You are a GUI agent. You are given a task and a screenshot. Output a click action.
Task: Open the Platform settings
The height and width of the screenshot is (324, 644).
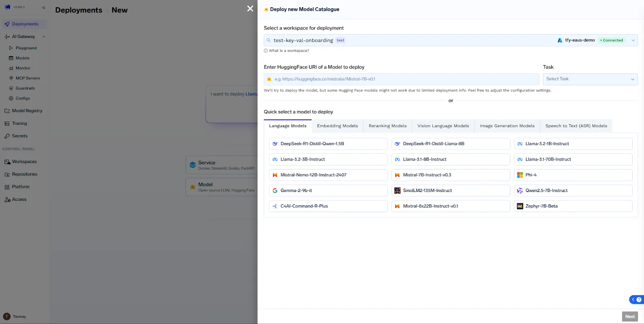coord(21,187)
